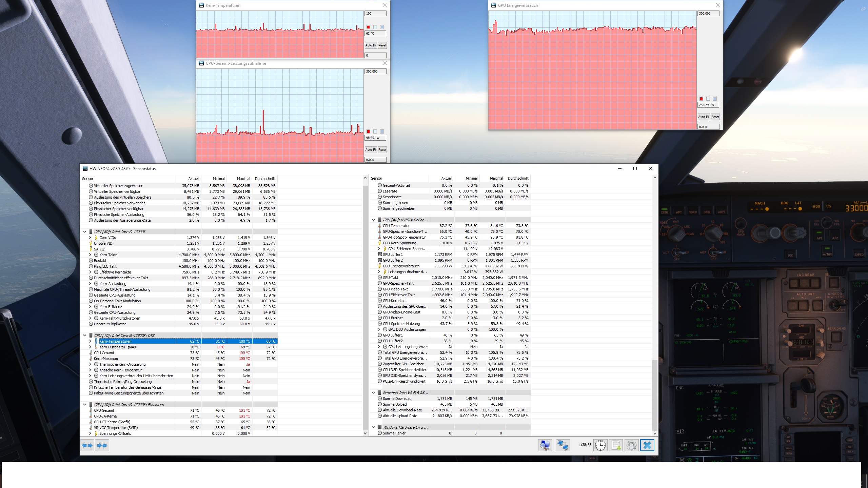The image size is (868, 488).
Task: Toggle blue series checkbox in GPU Energieverbrauch graph
Action: [x=715, y=99]
